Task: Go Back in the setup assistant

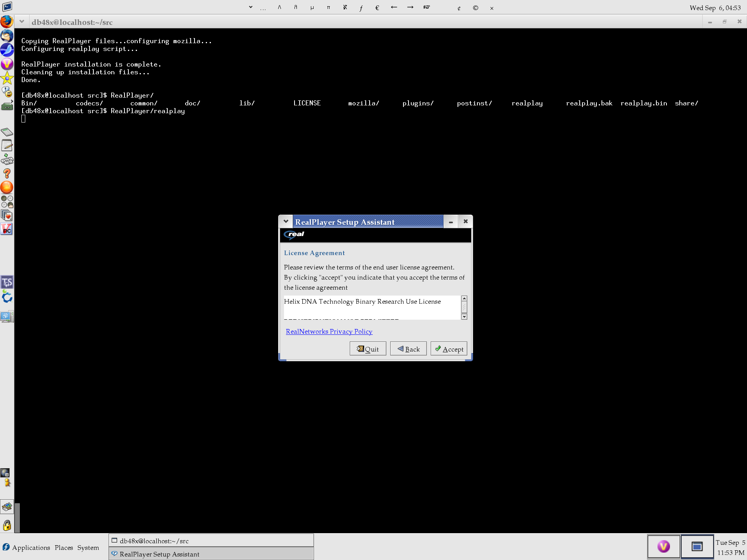Action: (x=409, y=349)
